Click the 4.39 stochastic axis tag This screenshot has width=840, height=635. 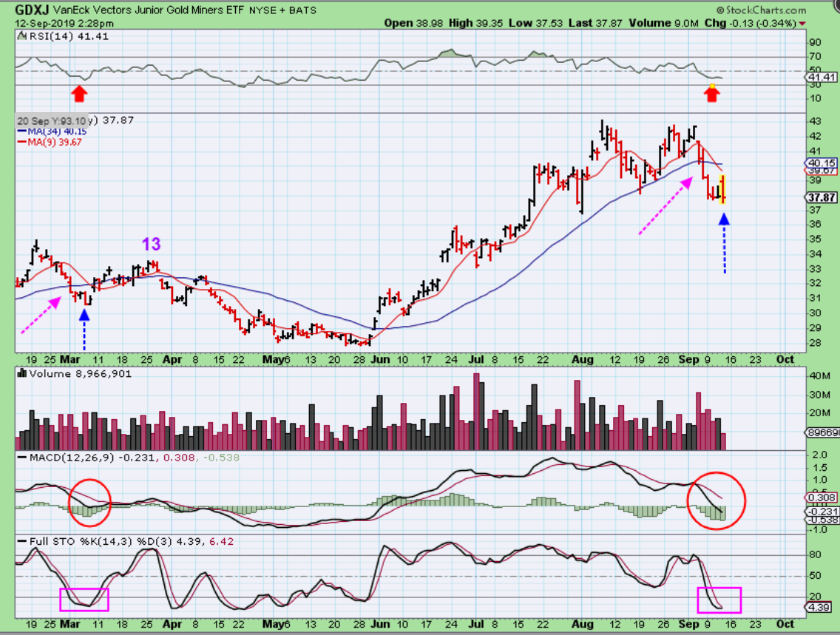819,607
